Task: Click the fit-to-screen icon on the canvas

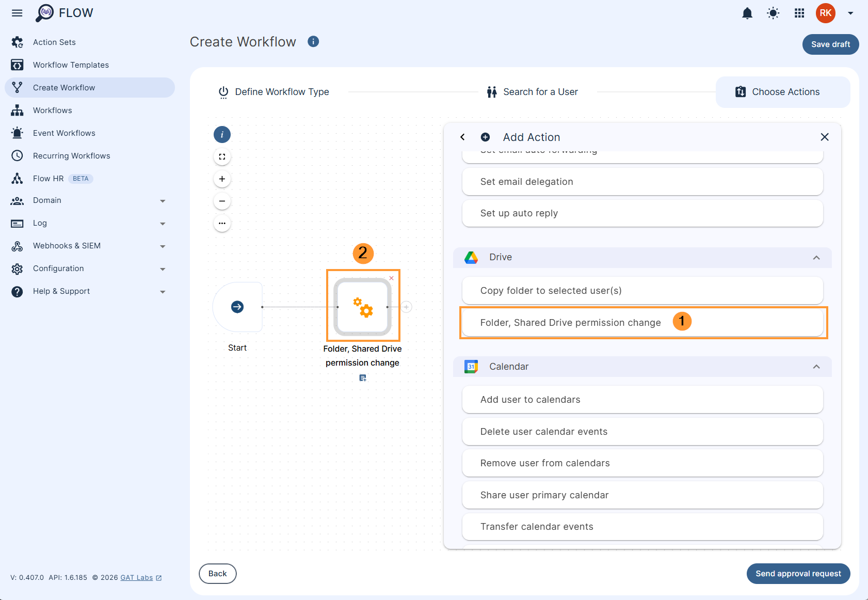Action: (x=222, y=156)
